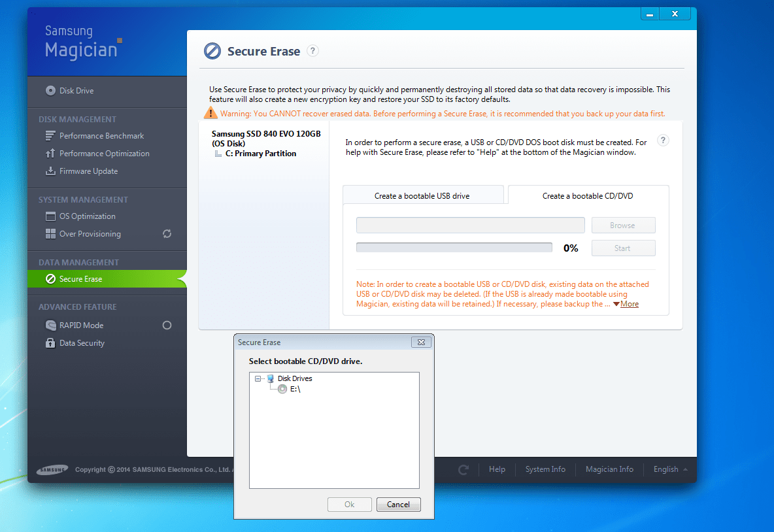
Task: Click the orange warning triangle icon
Action: click(210, 113)
